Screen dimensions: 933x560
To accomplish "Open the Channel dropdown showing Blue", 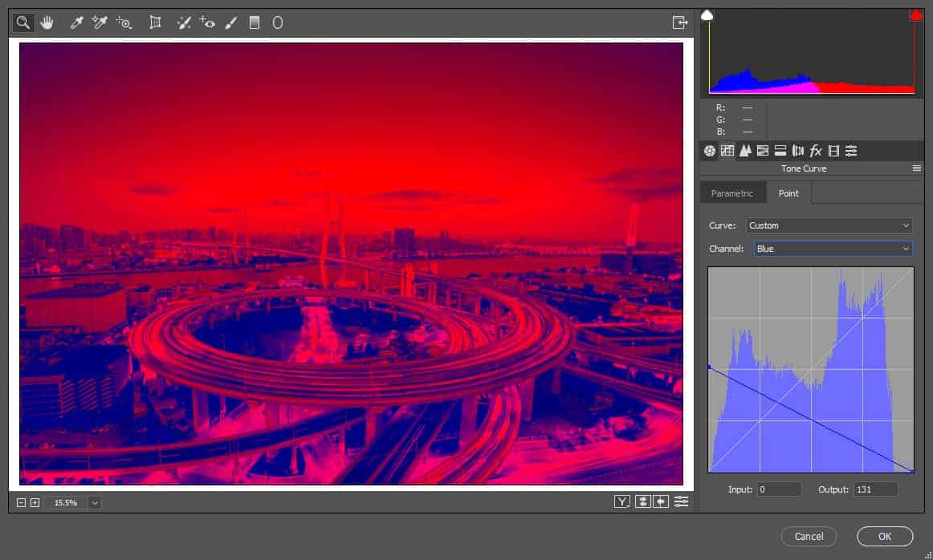I will [x=833, y=249].
